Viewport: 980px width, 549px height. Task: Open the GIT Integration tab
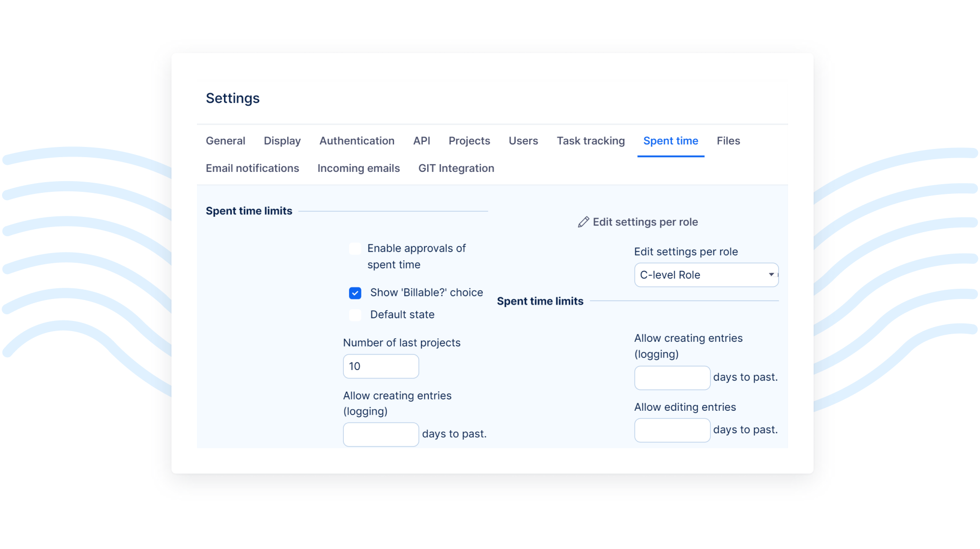[x=456, y=168]
